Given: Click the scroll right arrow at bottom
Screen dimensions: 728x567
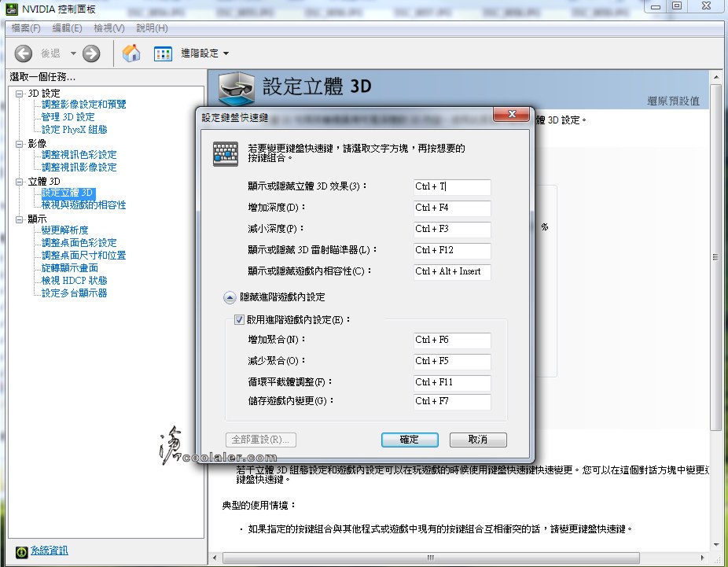Looking at the screenshot, I should tap(703, 558).
